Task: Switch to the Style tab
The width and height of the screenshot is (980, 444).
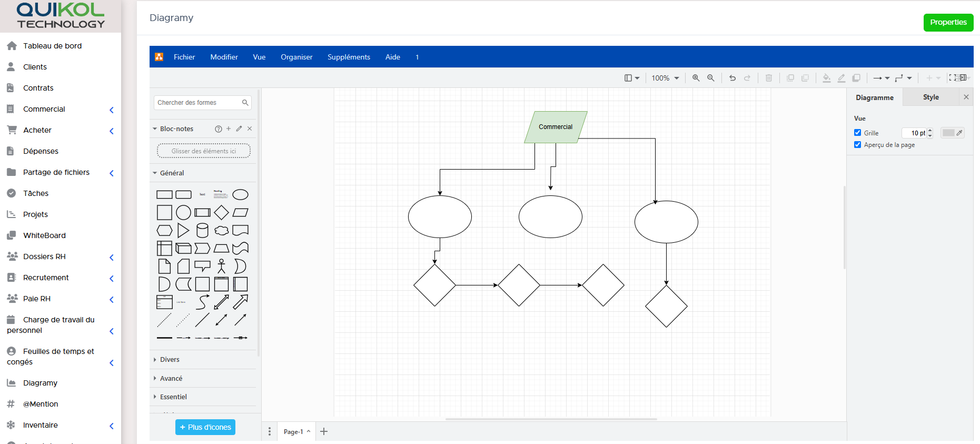Action: pyautogui.click(x=930, y=97)
